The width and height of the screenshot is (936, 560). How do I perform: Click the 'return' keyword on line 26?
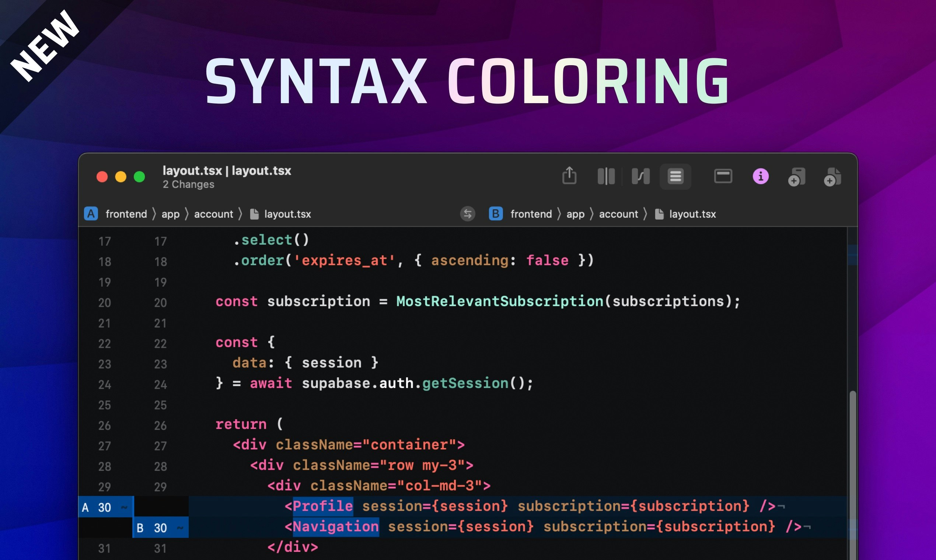pos(241,424)
